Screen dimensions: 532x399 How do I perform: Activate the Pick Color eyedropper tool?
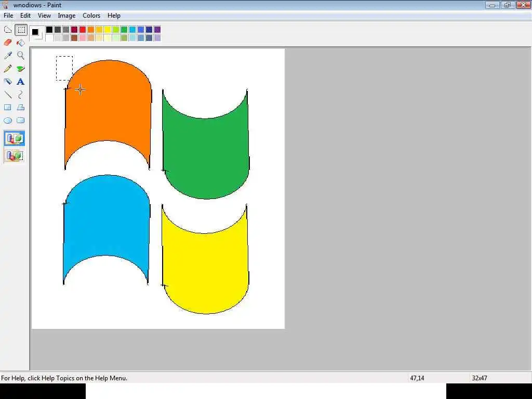point(8,56)
